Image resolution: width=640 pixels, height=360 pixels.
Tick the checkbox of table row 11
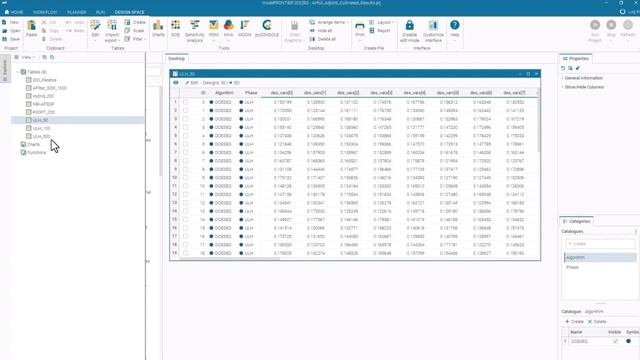click(x=185, y=186)
